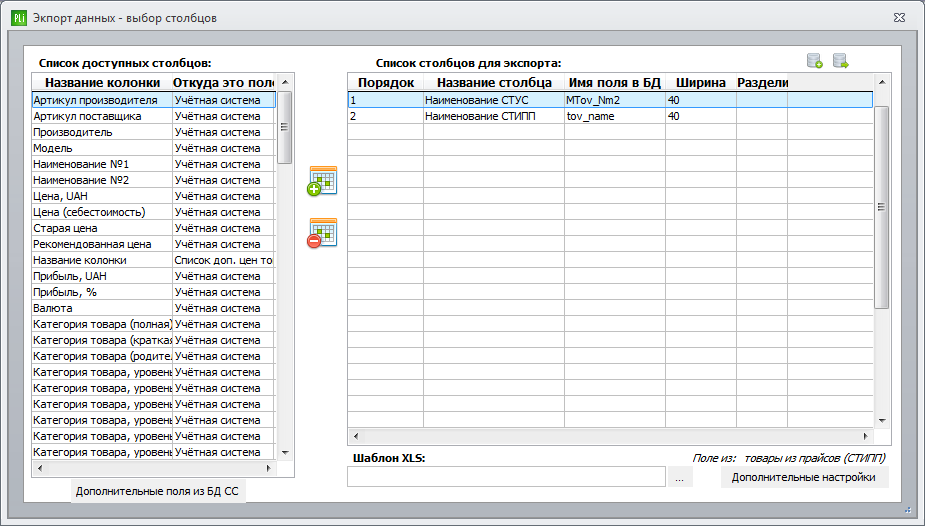The width and height of the screenshot is (925, 526).
Task: Click the available columns vertical scrollbar thumb
Action: (285, 127)
